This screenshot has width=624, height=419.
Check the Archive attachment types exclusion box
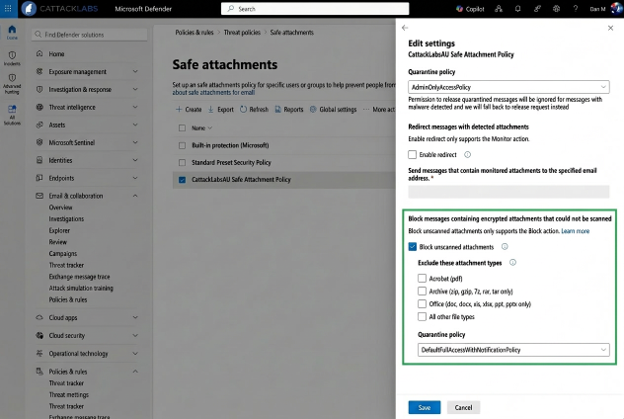pos(422,291)
